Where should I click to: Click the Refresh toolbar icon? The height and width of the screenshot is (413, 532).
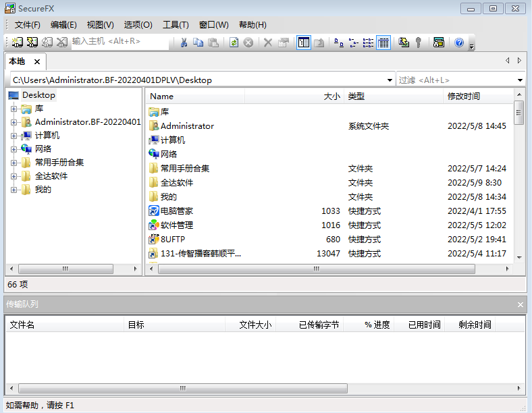pyautogui.click(x=234, y=43)
